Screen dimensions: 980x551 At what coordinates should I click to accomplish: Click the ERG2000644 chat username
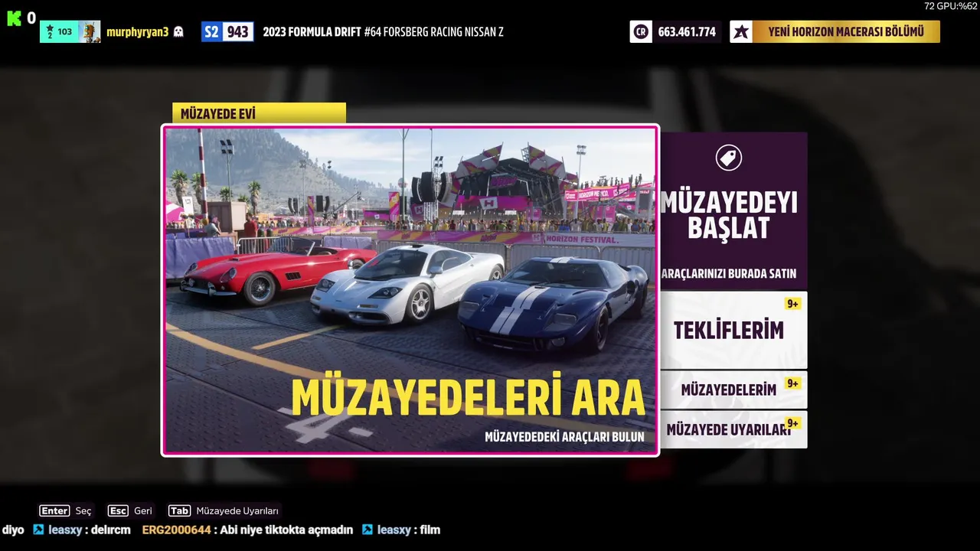pos(176,530)
